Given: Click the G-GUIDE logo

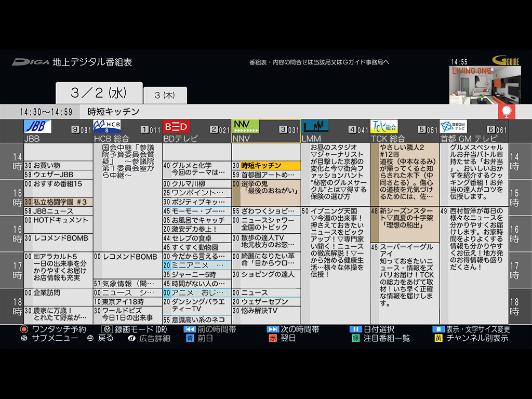Looking at the screenshot, I should [x=506, y=61].
